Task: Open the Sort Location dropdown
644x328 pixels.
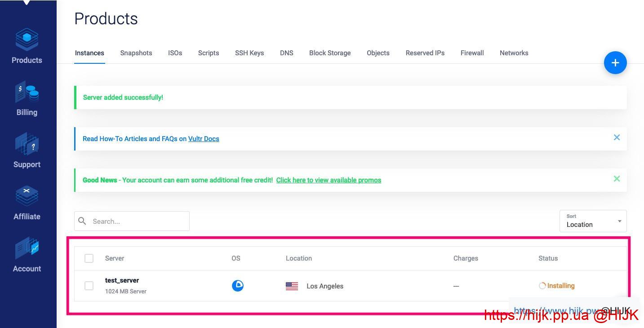Action: point(593,221)
